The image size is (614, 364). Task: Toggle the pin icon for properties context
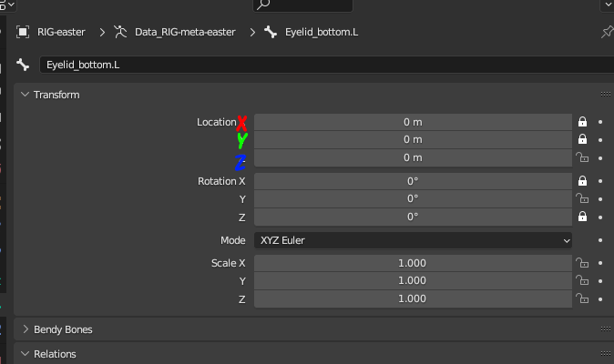tap(607, 32)
